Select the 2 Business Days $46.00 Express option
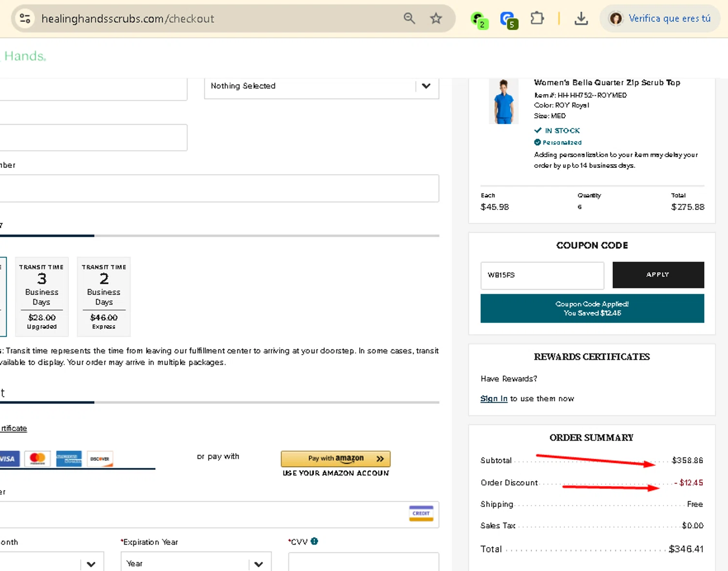 (104, 296)
